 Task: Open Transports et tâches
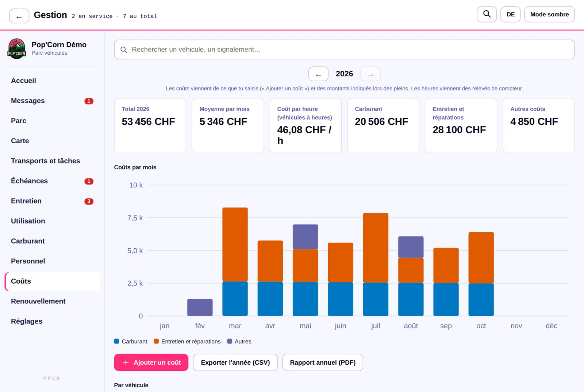(x=52, y=161)
